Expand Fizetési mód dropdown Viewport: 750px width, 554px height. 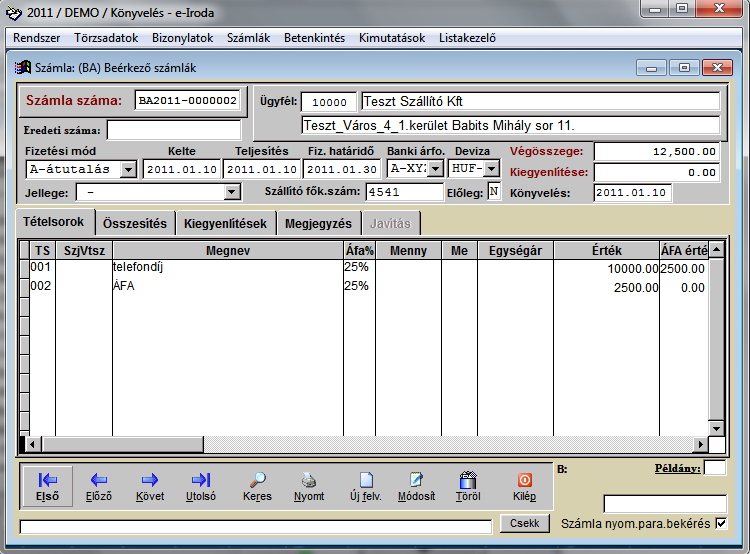pos(128,170)
